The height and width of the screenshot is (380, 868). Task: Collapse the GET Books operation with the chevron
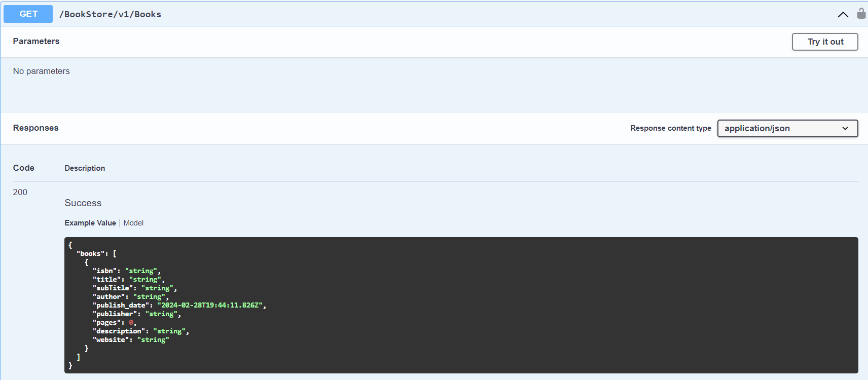coord(843,15)
